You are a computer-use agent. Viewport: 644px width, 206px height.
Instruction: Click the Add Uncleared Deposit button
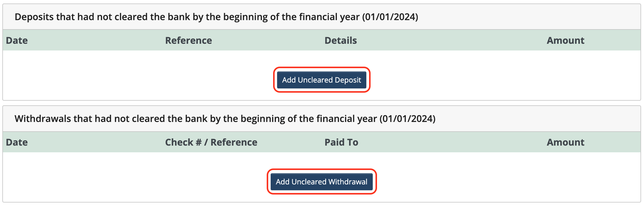click(x=322, y=80)
